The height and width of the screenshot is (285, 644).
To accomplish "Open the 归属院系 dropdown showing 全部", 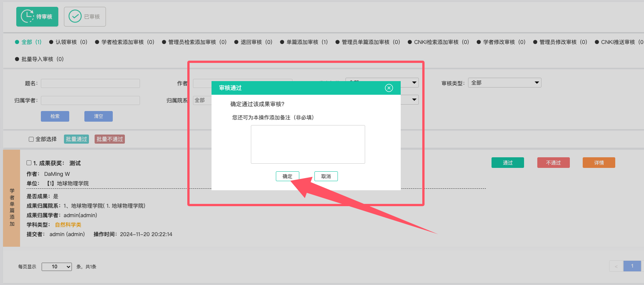I will coord(202,100).
